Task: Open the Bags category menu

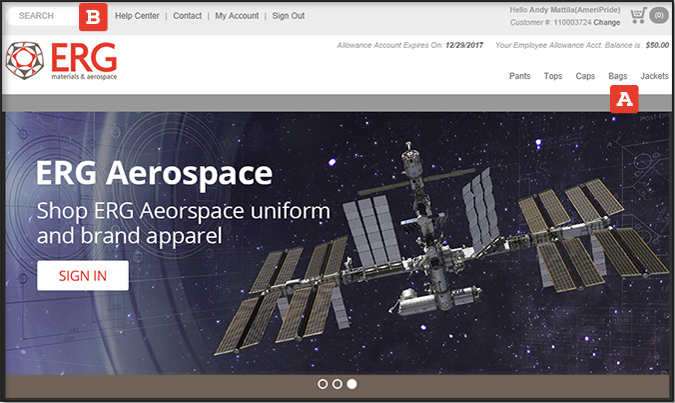Action: pyautogui.click(x=618, y=76)
